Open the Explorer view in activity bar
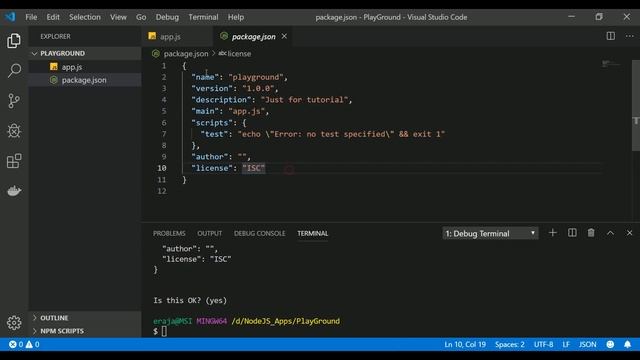 (x=14, y=40)
